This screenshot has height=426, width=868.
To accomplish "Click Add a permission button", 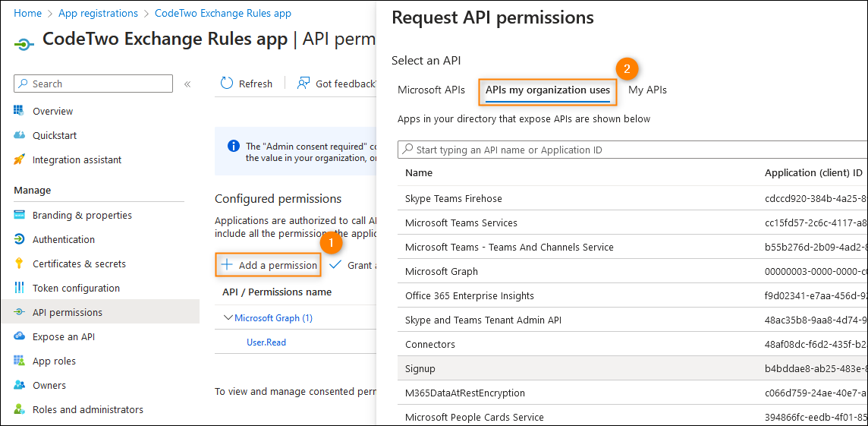I will (x=269, y=265).
